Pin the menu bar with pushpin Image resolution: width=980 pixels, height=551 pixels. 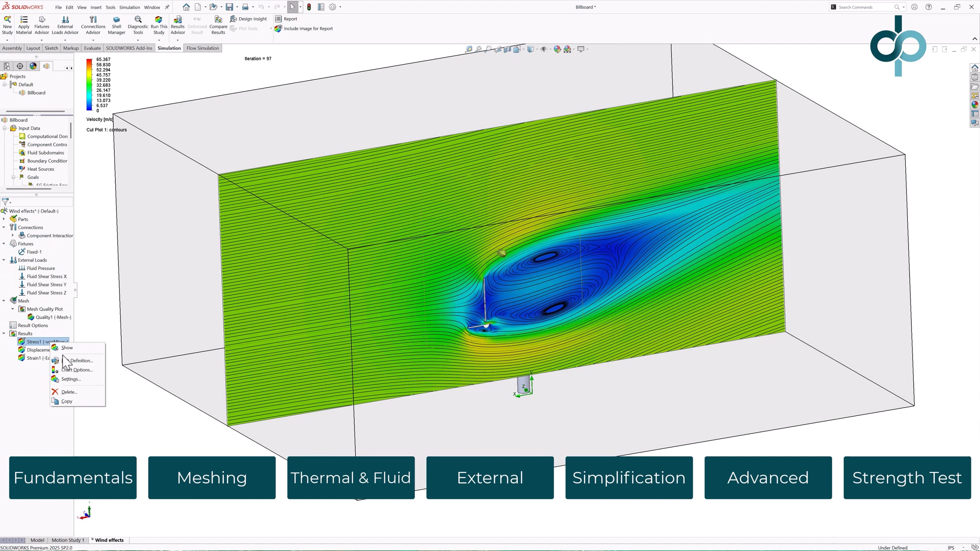(167, 7)
